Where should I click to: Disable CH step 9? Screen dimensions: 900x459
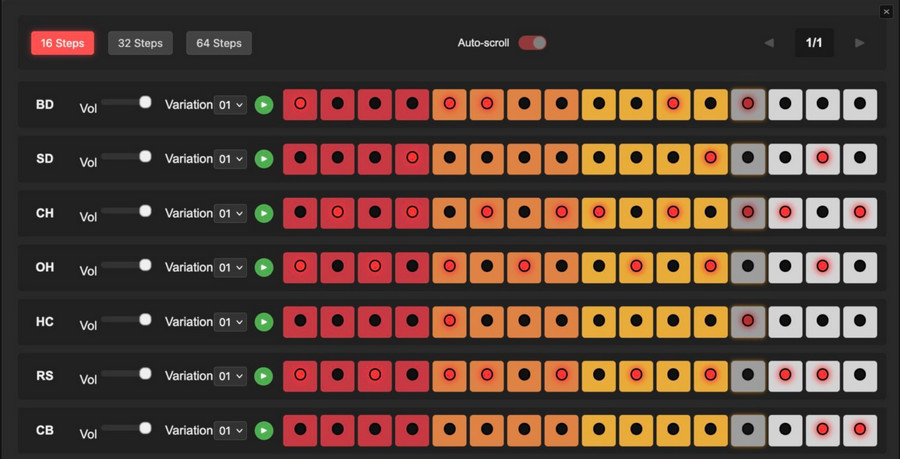pyautogui.click(x=599, y=213)
